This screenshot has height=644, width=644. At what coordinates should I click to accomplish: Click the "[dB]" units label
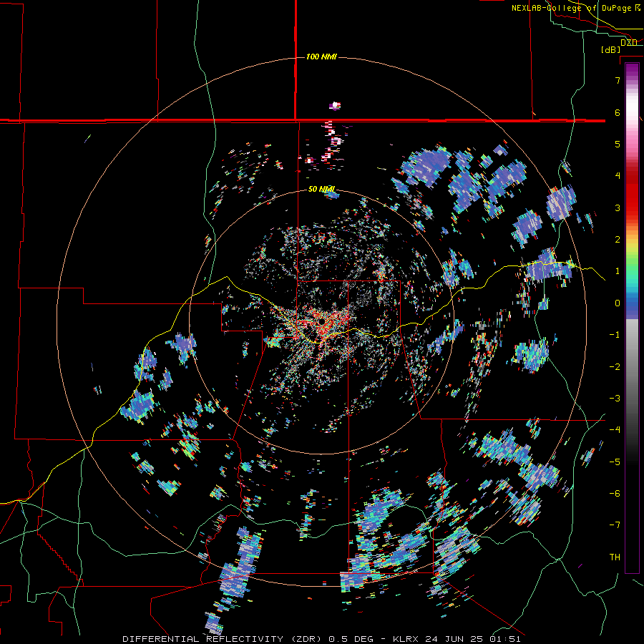pyautogui.click(x=611, y=50)
